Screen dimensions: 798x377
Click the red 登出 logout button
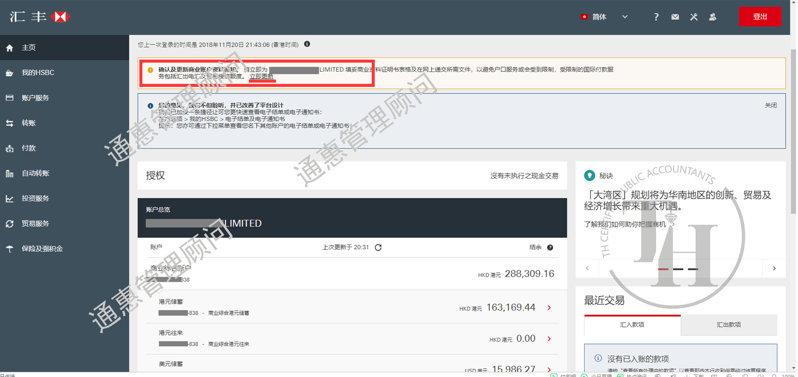pyautogui.click(x=760, y=16)
